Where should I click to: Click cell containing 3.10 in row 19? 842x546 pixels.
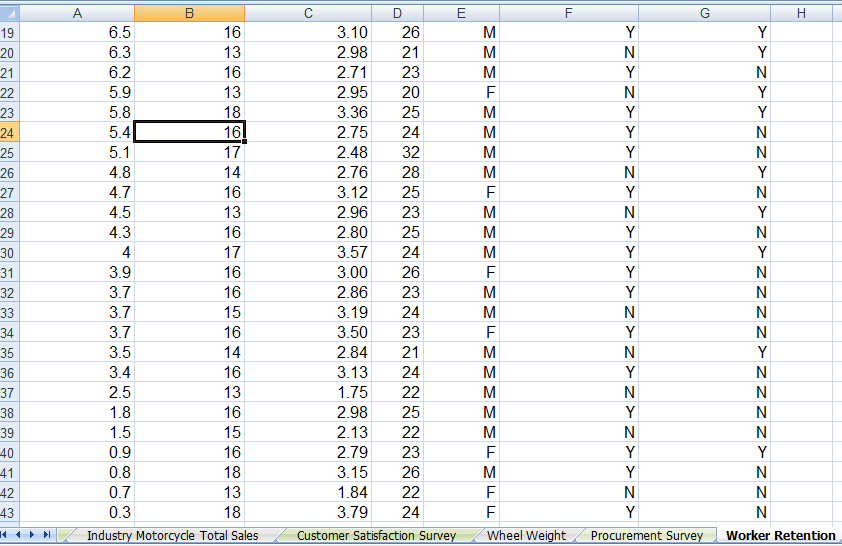pos(308,32)
